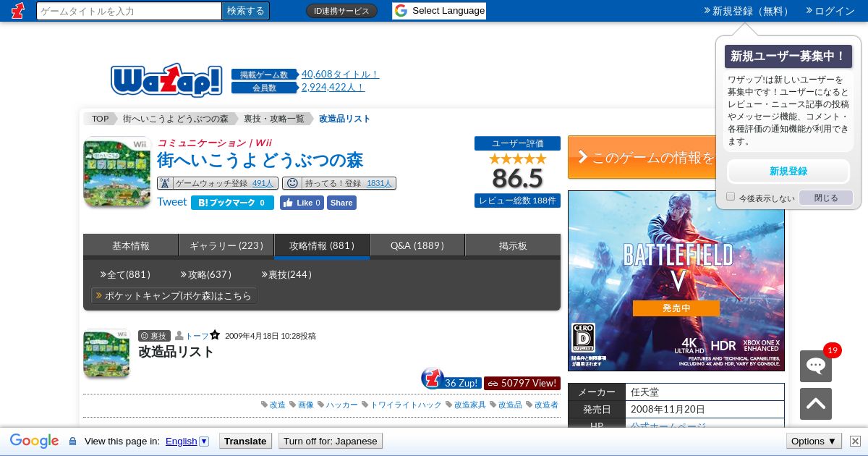This screenshot has height=456, width=868.
Task: Open the Q&A (1889) tab
Action: pos(417,245)
